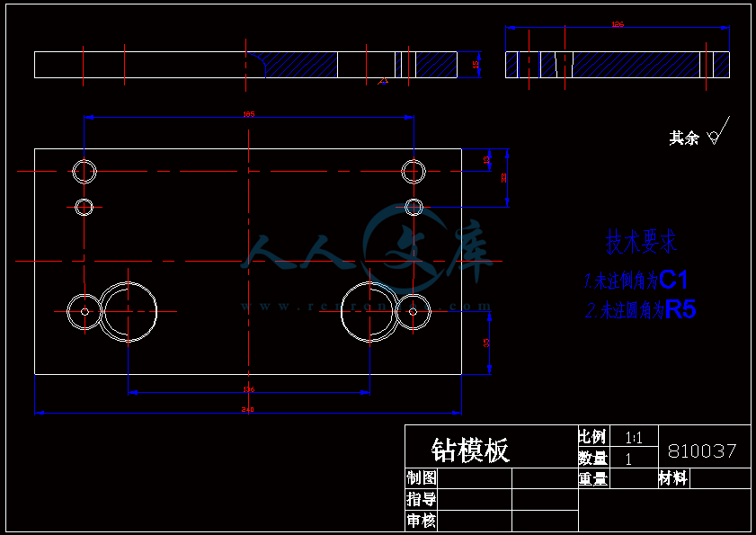
Task: Select the 126 dimension on the section view
Action: pyautogui.click(x=618, y=24)
